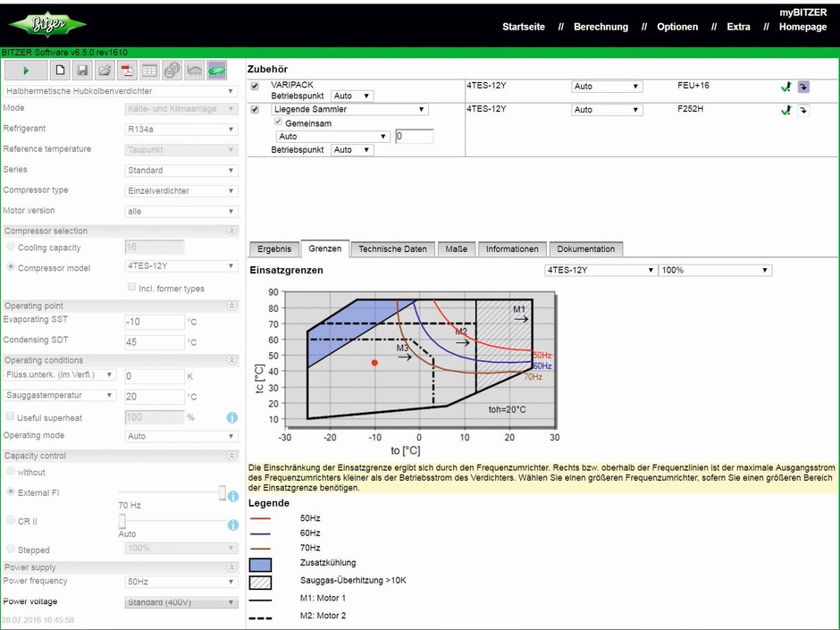
Task: Click the save floppy disk icon
Action: pyautogui.click(x=82, y=70)
